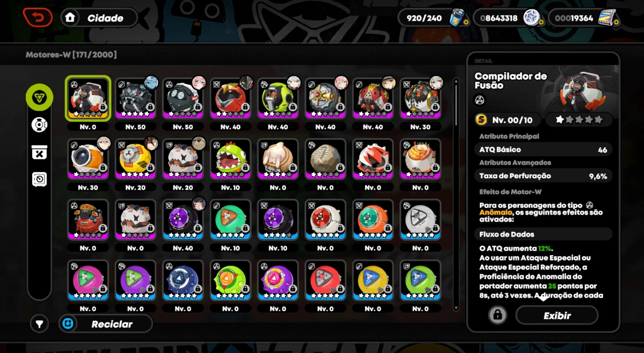Go to Cidade home button
Screen dimensions: 644x353
click(x=99, y=18)
